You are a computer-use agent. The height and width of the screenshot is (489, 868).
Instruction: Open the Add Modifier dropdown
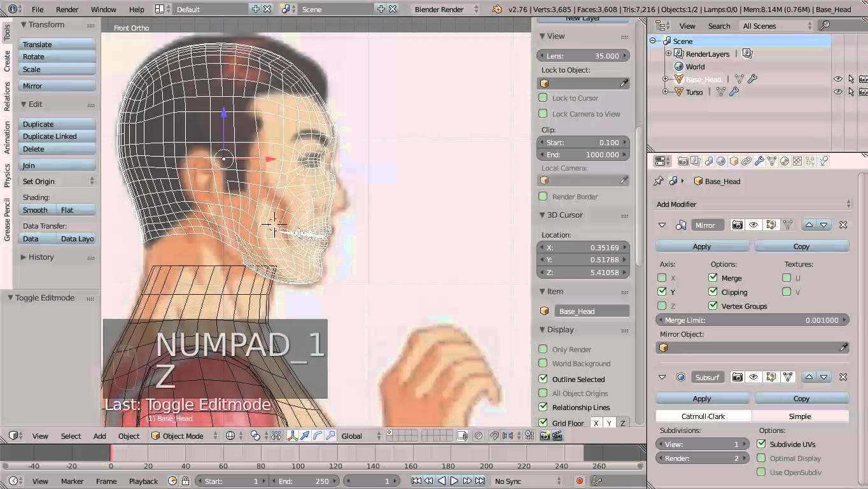752,204
